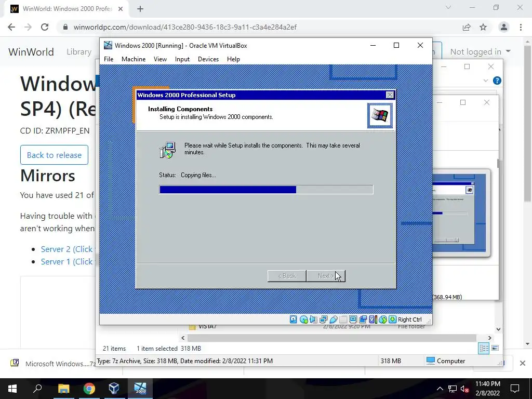Click the shared folders icon in VirtualBox status bar
Image resolution: width=532 pixels, height=399 pixels.
(343, 320)
